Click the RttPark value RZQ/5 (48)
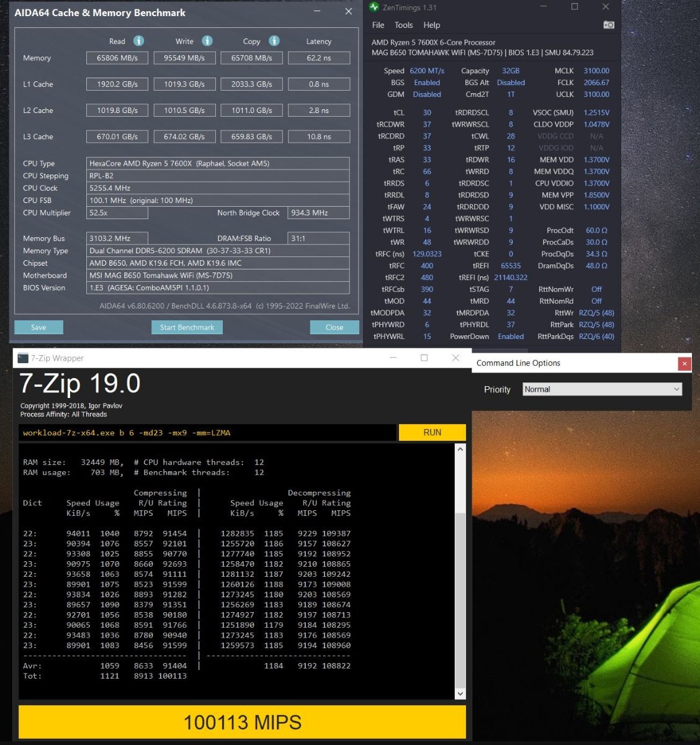Image resolution: width=700 pixels, height=745 pixels. pyautogui.click(x=596, y=325)
